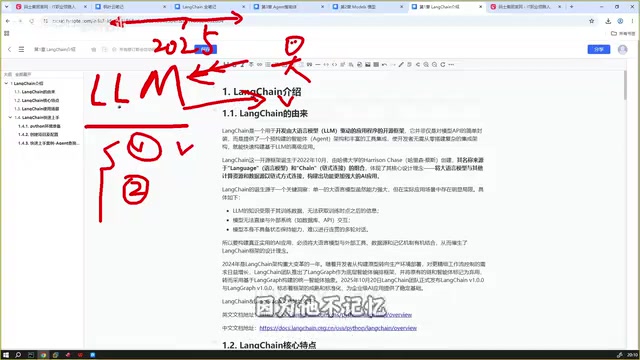Insert a horizontal rule with dash icon
The width and height of the screenshot is (640, 360).
click(318, 64)
